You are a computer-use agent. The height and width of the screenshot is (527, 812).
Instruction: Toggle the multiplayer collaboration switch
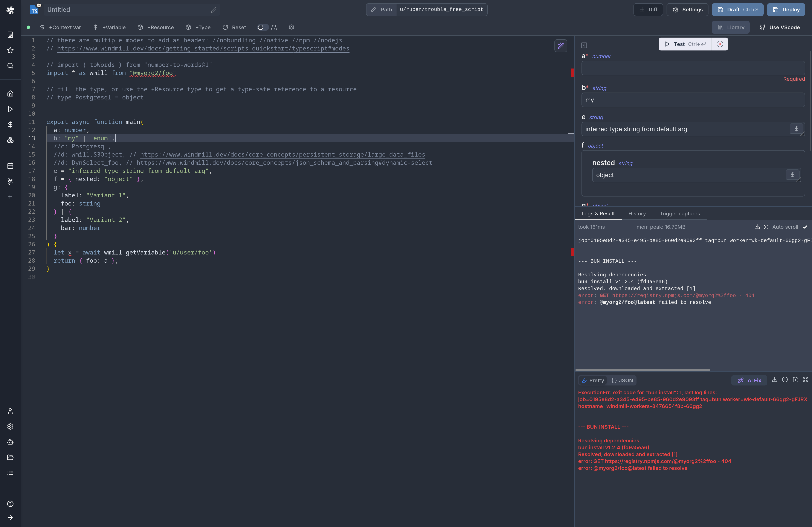click(262, 27)
